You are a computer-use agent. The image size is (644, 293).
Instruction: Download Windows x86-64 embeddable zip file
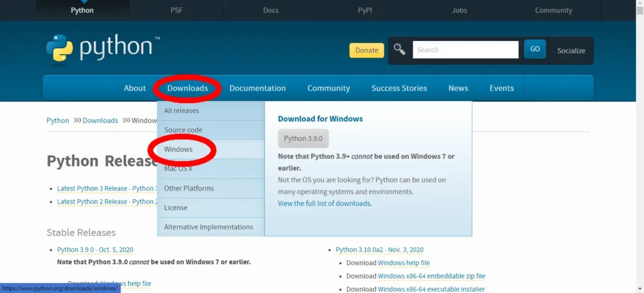click(x=431, y=276)
